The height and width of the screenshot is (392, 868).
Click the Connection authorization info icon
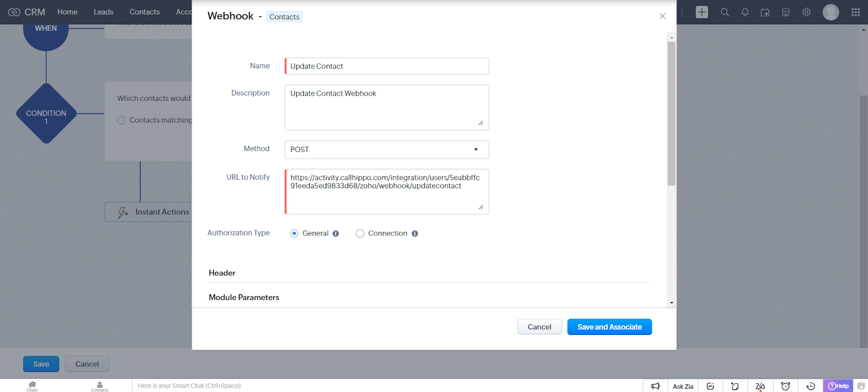point(415,233)
